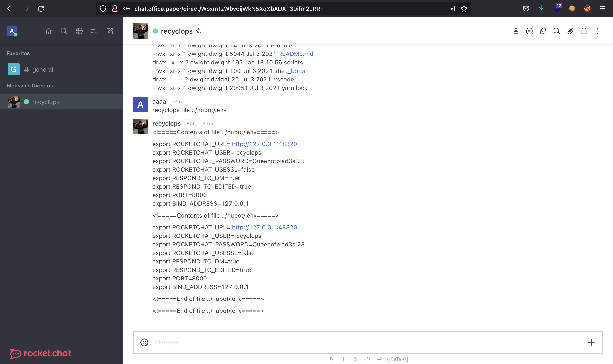Click the README.md hyperlink

[295, 54]
